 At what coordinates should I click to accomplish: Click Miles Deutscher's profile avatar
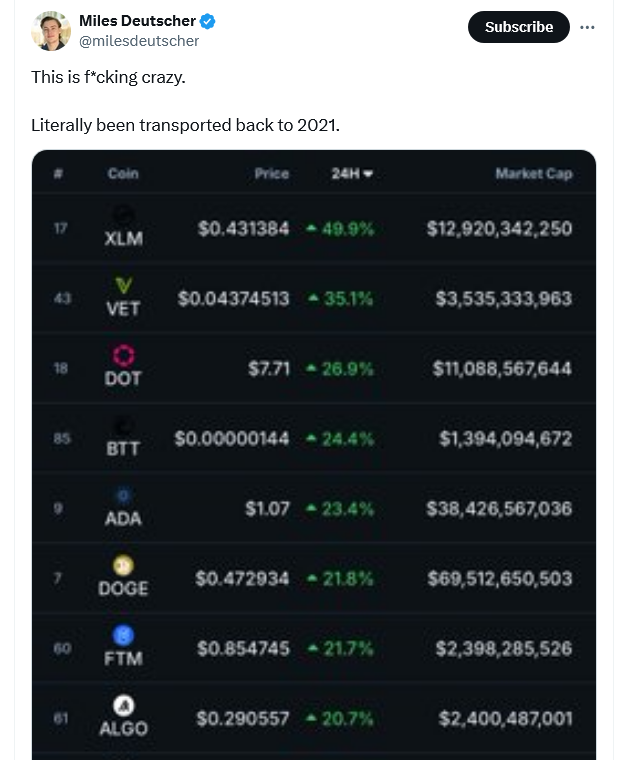tap(51, 31)
